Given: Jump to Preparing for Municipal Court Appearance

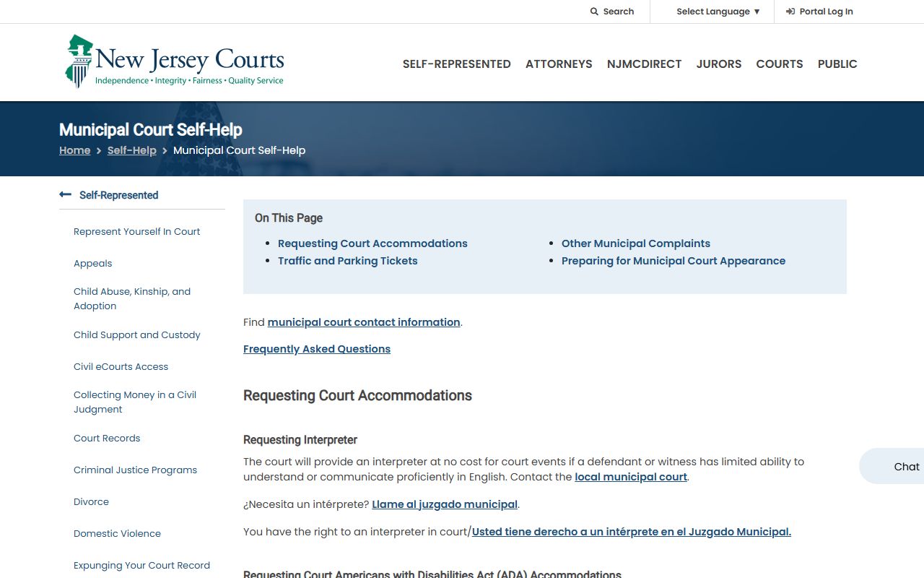Looking at the screenshot, I should (674, 261).
